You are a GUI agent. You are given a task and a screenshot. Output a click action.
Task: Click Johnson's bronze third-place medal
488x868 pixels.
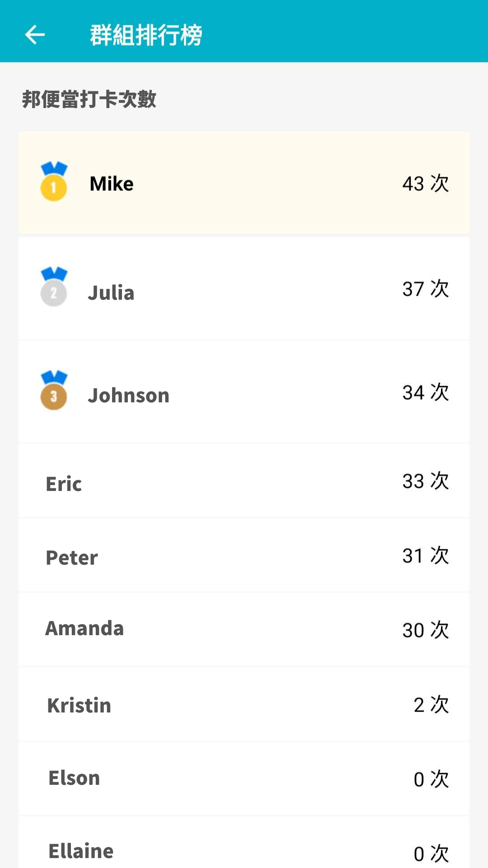pyautogui.click(x=54, y=391)
